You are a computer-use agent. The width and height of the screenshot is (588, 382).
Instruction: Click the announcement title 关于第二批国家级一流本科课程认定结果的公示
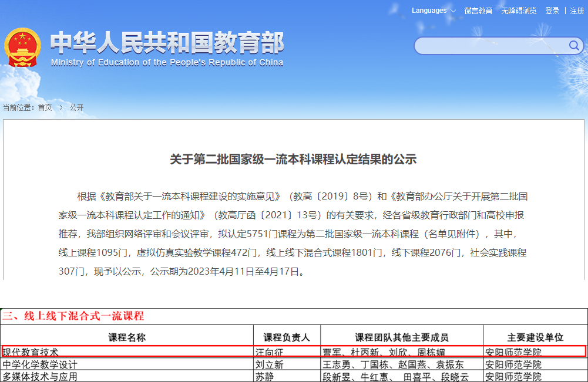tap(293, 159)
